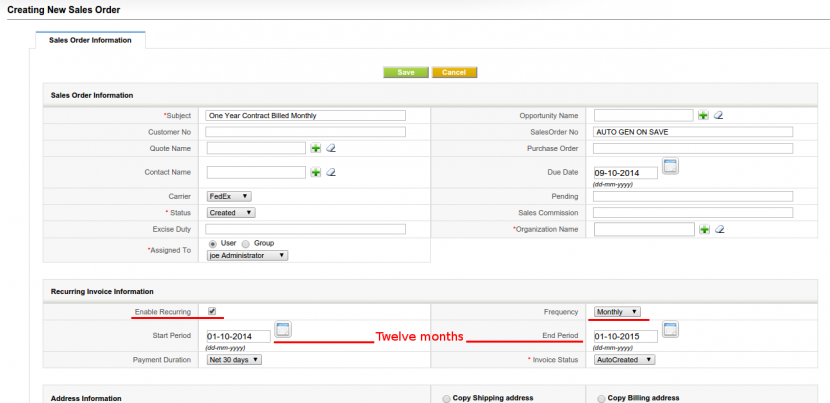Open the Payment Duration dropdown
This screenshot has height=403, width=830.
point(234,359)
